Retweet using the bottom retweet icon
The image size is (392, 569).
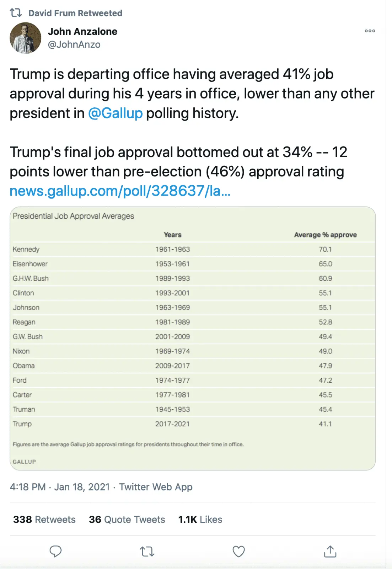[x=147, y=552]
